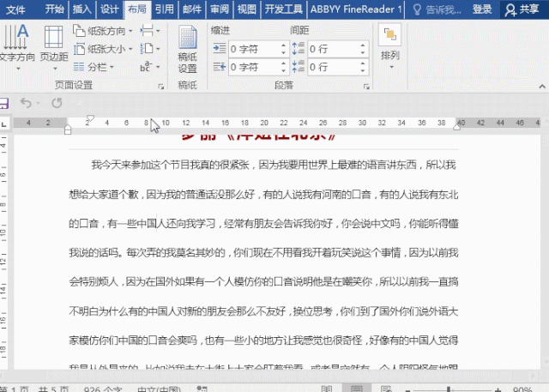Viewport: 549px width, 392px height.
Task: Open the breaks (分隔符) dropdown icon
Action: 150,31
